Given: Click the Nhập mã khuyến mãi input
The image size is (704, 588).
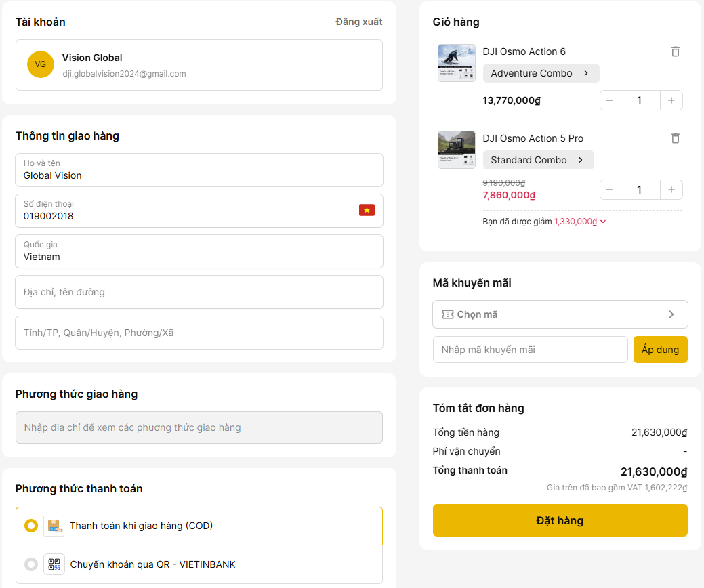Looking at the screenshot, I should coord(530,350).
